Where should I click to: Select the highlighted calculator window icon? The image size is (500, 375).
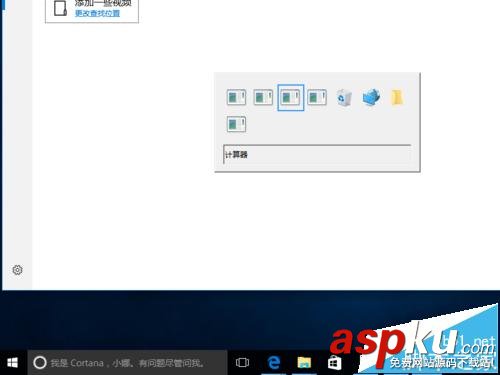pyautogui.click(x=290, y=98)
